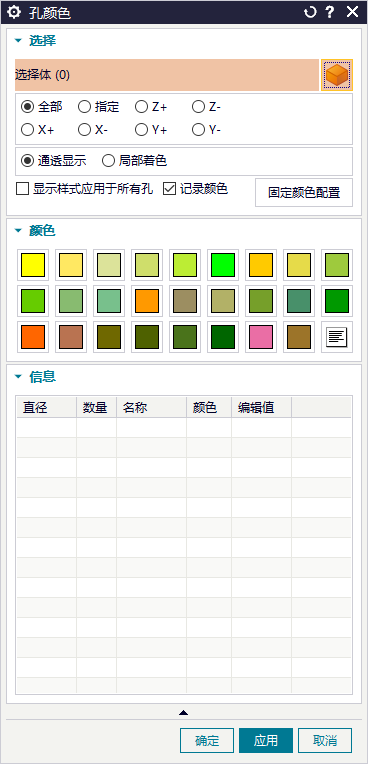Pick the teal green swatch in middle row
The image size is (368, 764).
coord(299,301)
